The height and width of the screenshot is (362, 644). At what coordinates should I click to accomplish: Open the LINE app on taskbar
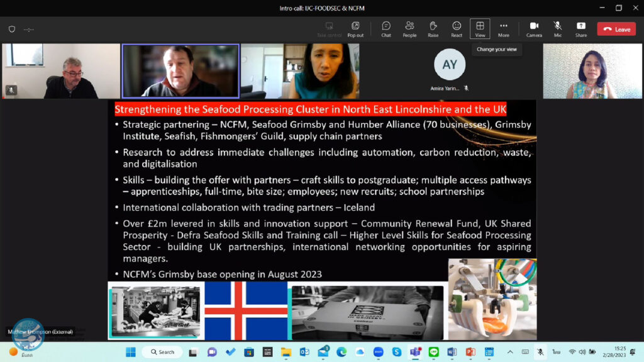tap(434, 352)
